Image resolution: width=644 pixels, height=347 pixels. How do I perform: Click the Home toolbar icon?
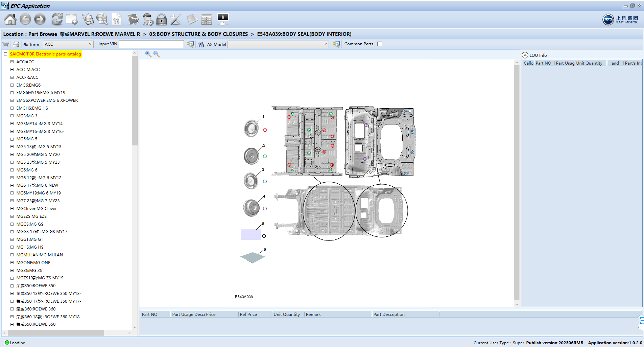pyautogui.click(x=9, y=19)
